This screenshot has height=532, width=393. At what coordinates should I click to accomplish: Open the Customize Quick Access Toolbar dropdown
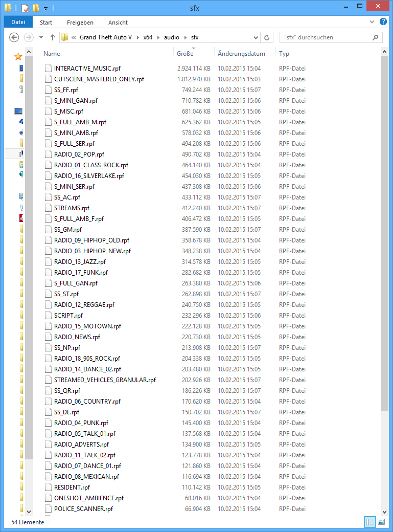(46, 8)
